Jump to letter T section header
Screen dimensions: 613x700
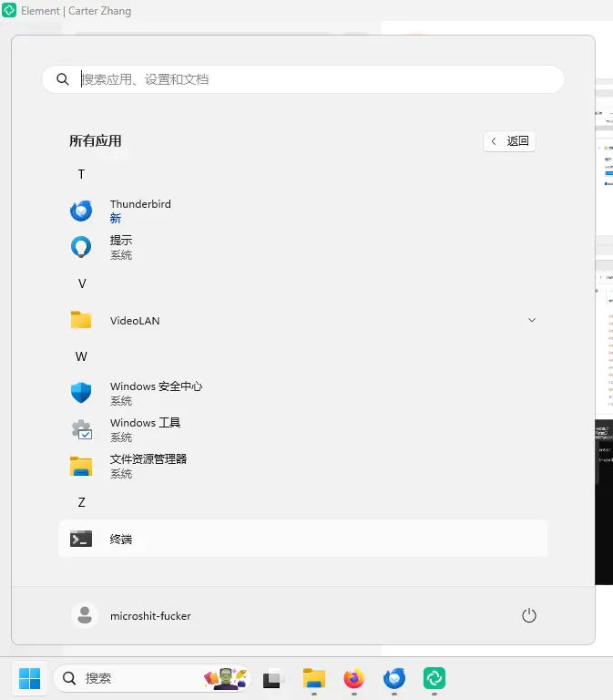pyautogui.click(x=81, y=174)
